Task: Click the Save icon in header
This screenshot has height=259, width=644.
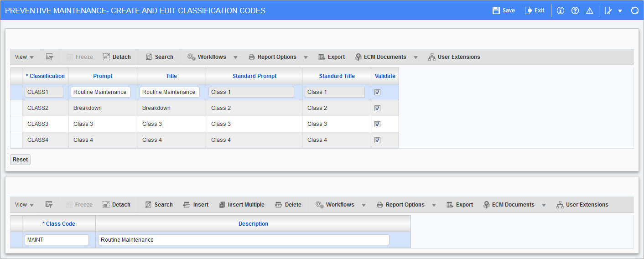Action: [x=496, y=10]
